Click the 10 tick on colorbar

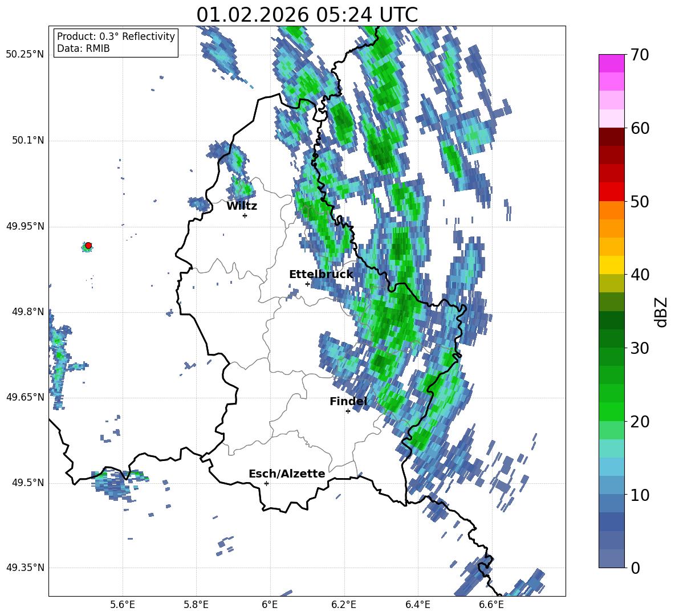640,495
